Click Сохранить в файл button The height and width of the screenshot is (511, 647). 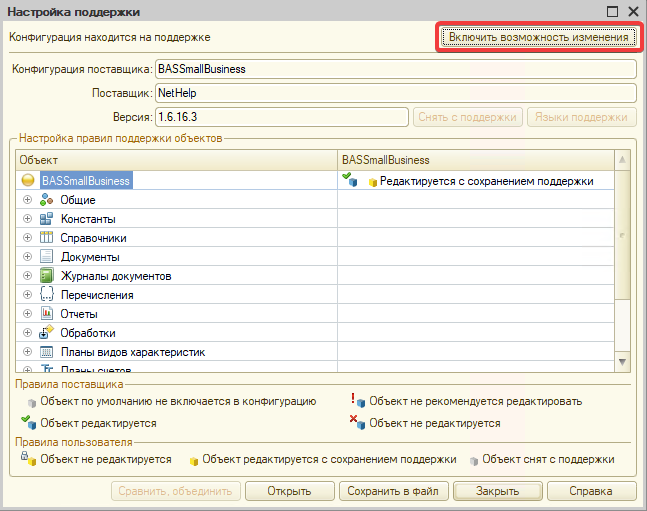point(393,491)
